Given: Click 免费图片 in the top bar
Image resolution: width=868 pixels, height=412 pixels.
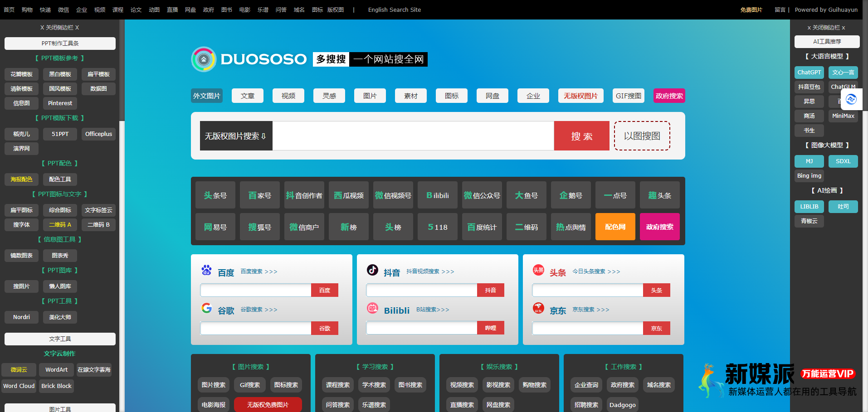Looking at the screenshot, I should [x=751, y=10].
